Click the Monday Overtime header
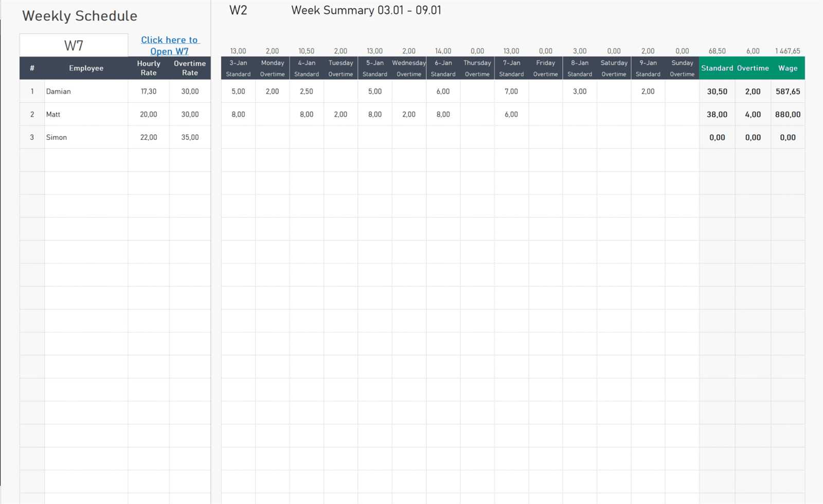The width and height of the screenshot is (823, 504). pos(272,68)
